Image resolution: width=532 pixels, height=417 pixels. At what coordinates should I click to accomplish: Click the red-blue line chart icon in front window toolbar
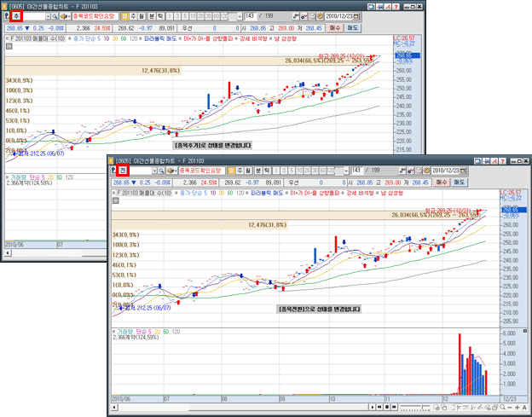pos(410,171)
